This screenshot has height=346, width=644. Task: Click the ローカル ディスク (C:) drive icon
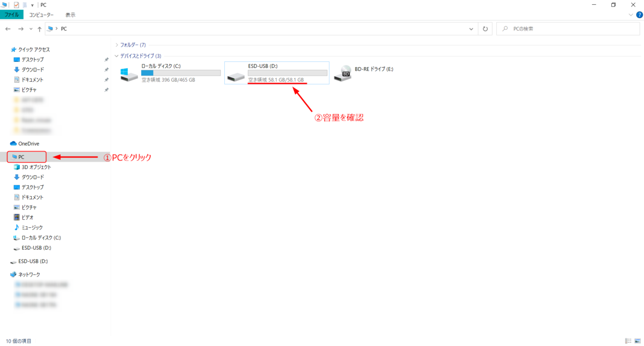click(x=129, y=74)
